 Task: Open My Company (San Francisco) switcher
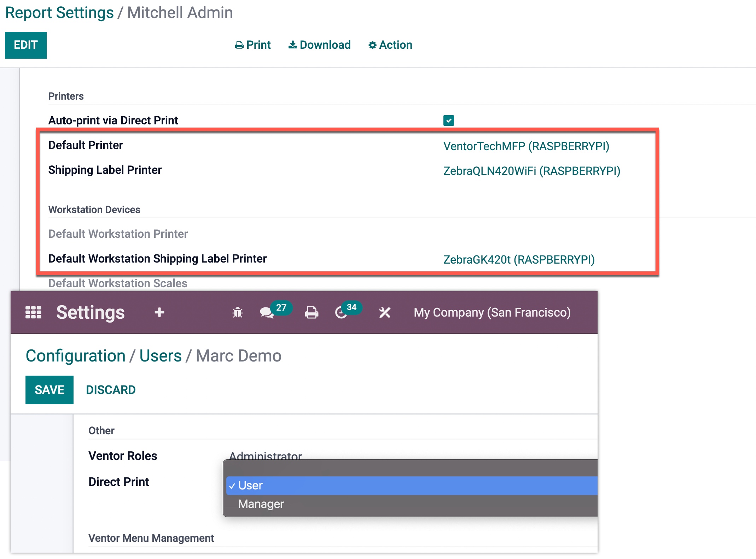(492, 312)
